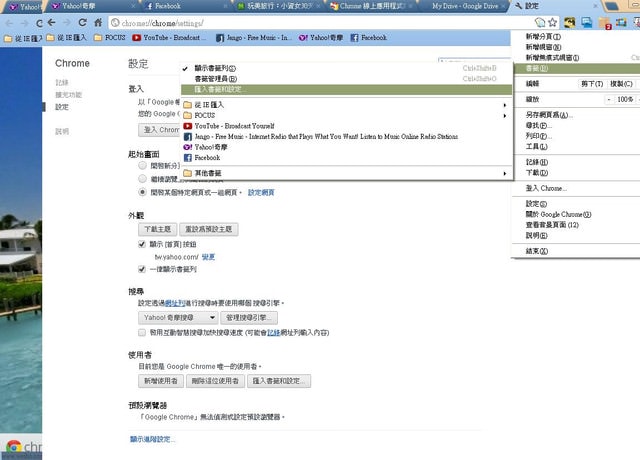Expand 從 IE 匯入 folder in bookmarks submenu
Screen dimensions: 640x460
[346, 105]
